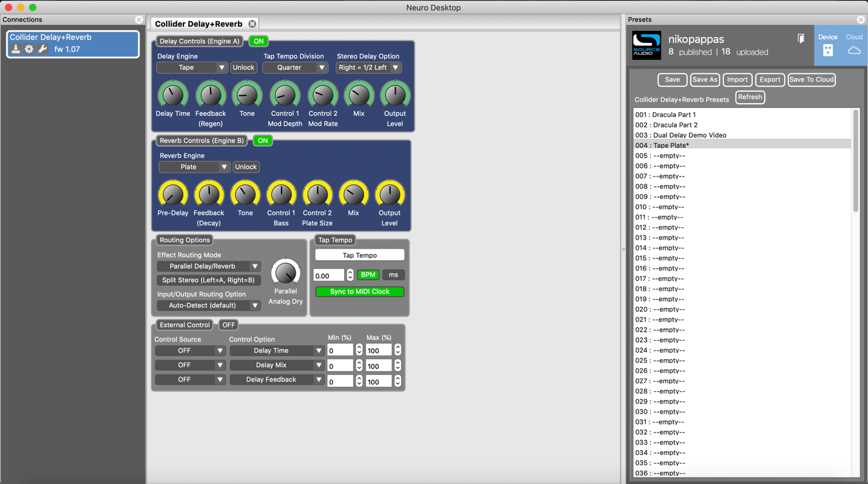Click the door logout icon beside nikopappas
The width and height of the screenshot is (868, 484).
point(801,39)
